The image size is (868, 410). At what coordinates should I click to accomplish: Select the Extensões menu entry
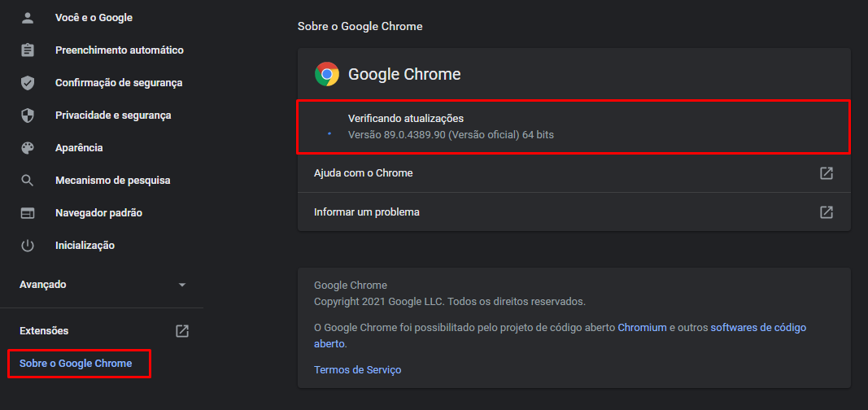coord(44,331)
